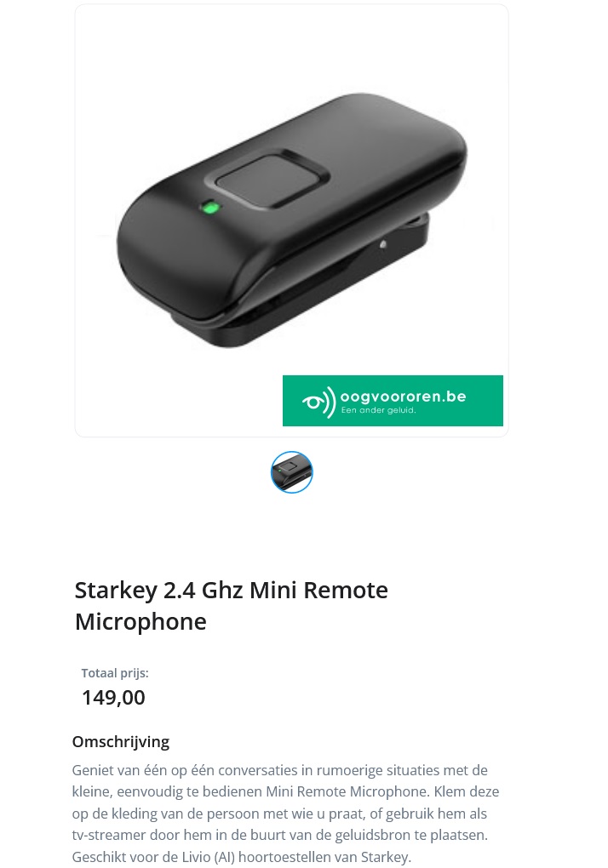608x868 pixels.
Task: Click the first line of the description text
Action: pos(279,770)
